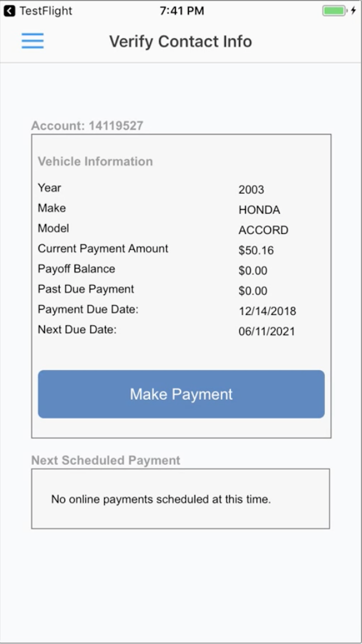This screenshot has height=644, width=362.
Task: Tap the Past Due Payment label
Action: tap(86, 289)
